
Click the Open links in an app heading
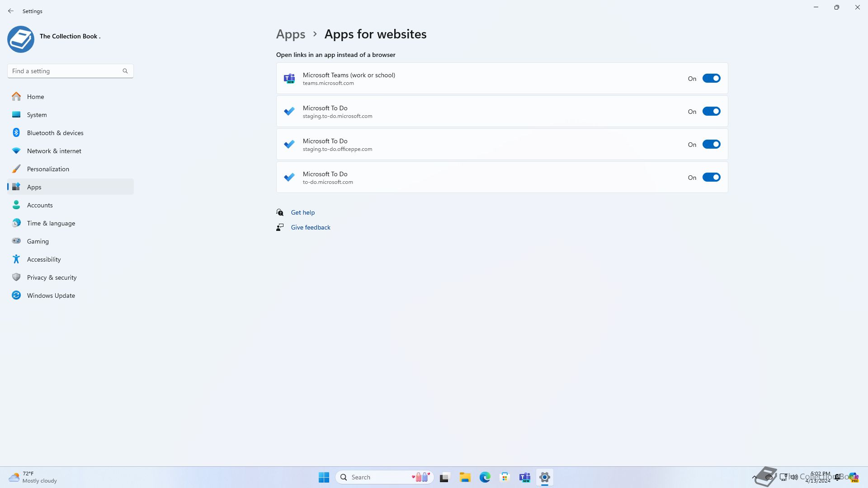336,55
